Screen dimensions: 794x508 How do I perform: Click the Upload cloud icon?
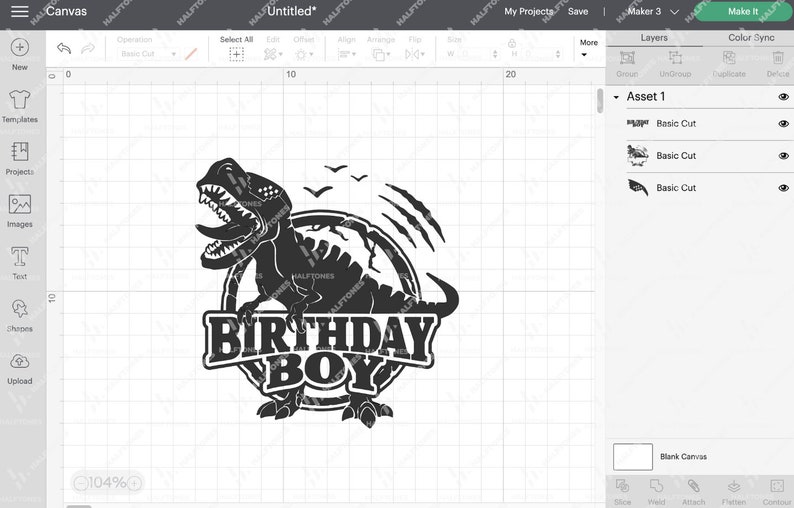pyautogui.click(x=20, y=362)
